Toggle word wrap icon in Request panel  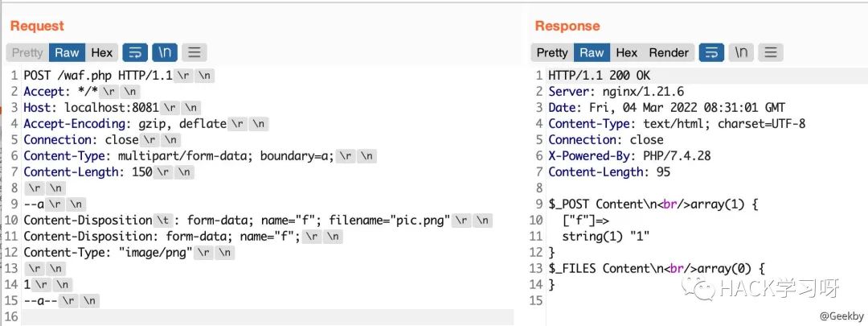point(135,52)
